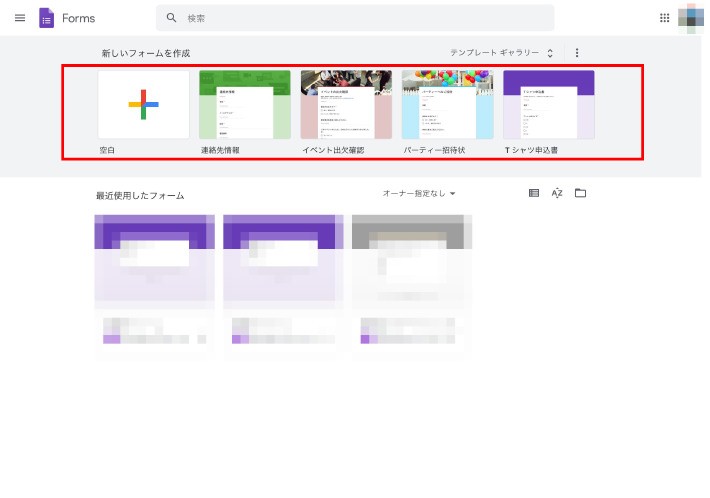The height and width of the screenshot is (498, 710).
Task: Open the gray-header recent form
Action: click(412, 286)
